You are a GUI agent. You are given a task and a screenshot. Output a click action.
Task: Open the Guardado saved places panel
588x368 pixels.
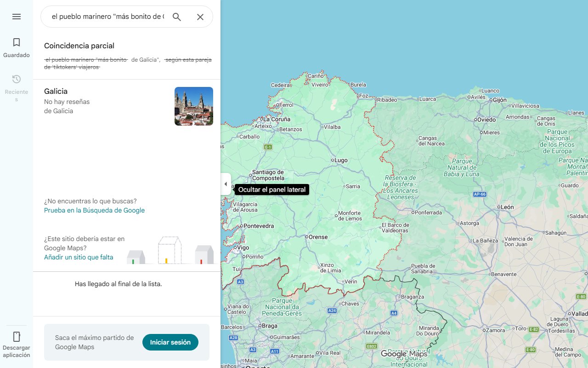click(x=17, y=48)
